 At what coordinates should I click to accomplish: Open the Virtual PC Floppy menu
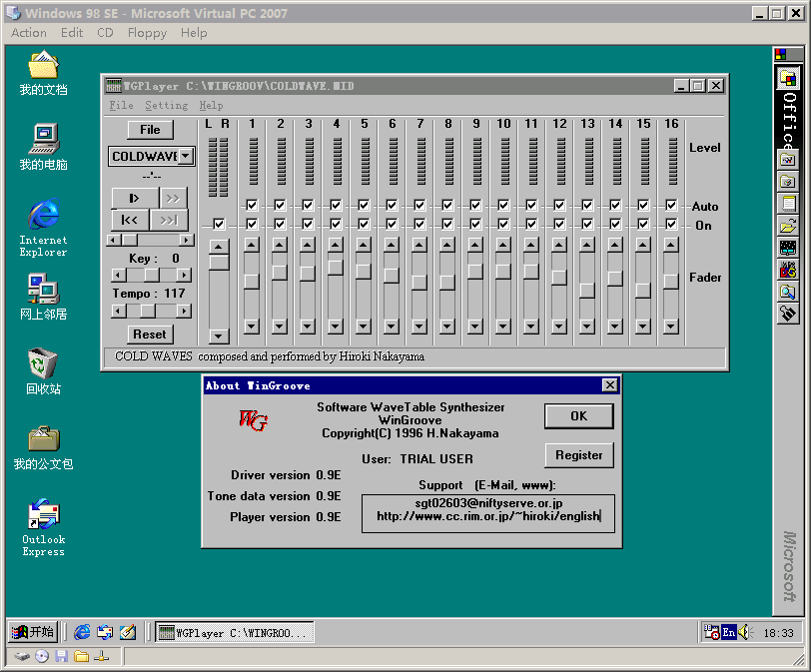(x=147, y=33)
